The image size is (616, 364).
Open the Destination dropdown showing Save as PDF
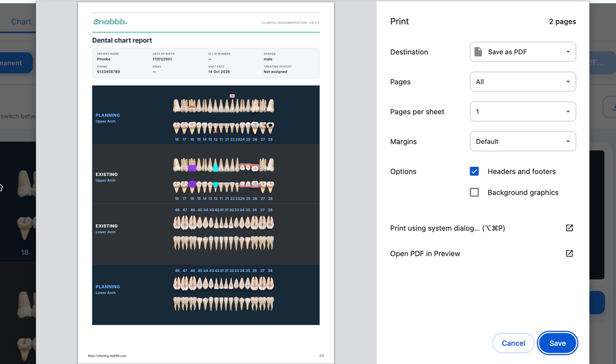point(523,52)
